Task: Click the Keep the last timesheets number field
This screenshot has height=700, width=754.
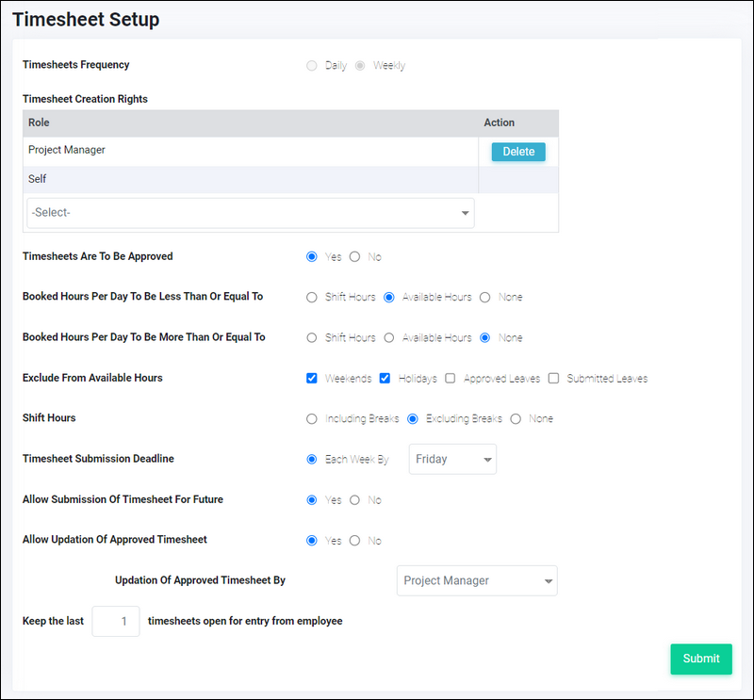Action: 116,621
